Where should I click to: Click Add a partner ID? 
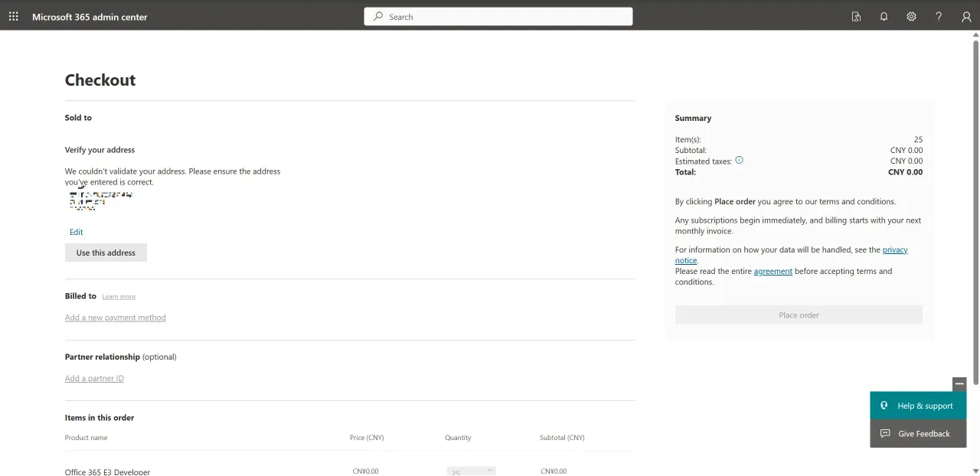point(94,379)
